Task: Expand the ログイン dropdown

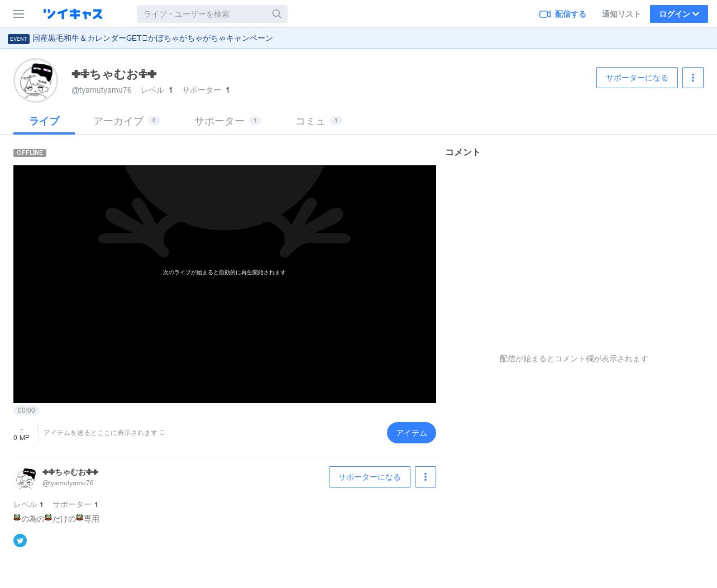Action: pyautogui.click(x=679, y=14)
